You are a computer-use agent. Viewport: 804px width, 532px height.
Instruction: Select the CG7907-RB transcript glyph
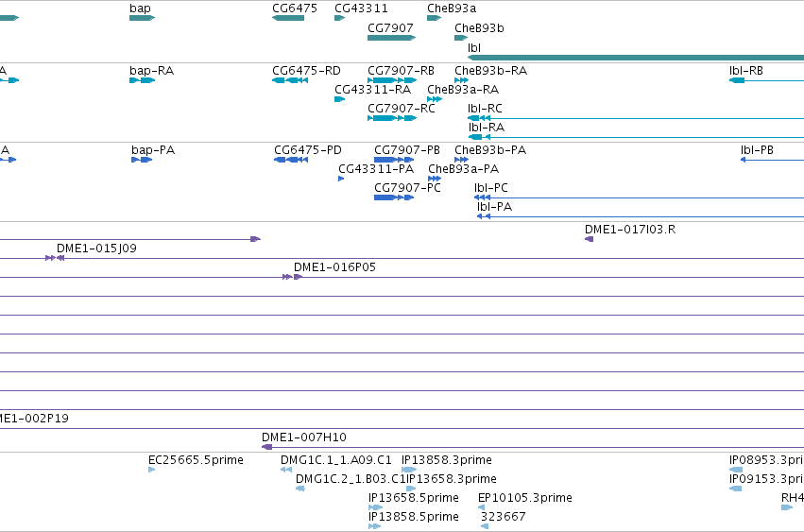pyautogui.click(x=392, y=80)
